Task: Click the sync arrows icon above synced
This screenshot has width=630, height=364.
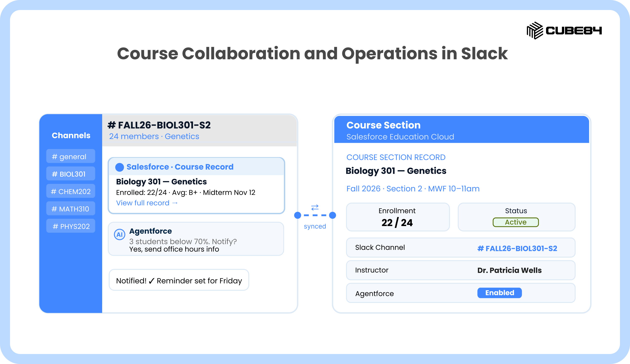Action: (x=315, y=207)
